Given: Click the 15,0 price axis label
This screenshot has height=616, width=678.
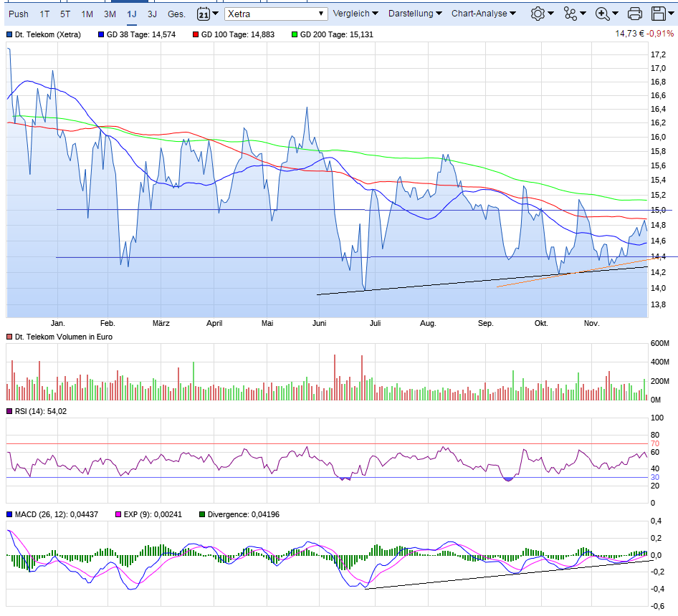Looking at the screenshot, I should [658, 210].
